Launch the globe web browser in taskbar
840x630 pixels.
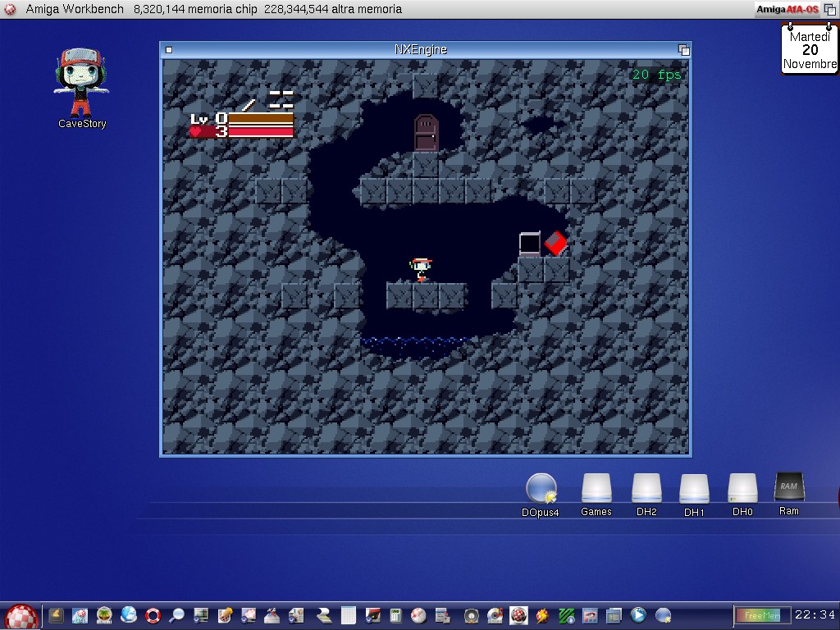point(128,614)
